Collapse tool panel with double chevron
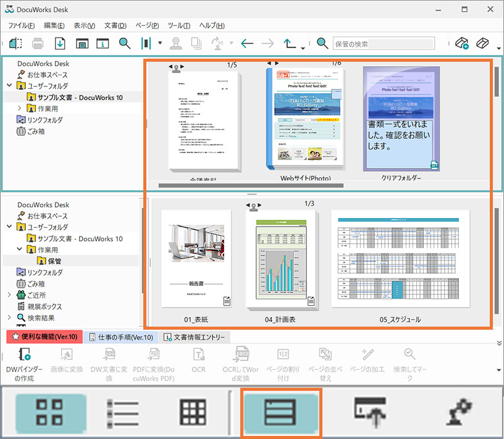This screenshot has width=504, height=439. point(499,343)
